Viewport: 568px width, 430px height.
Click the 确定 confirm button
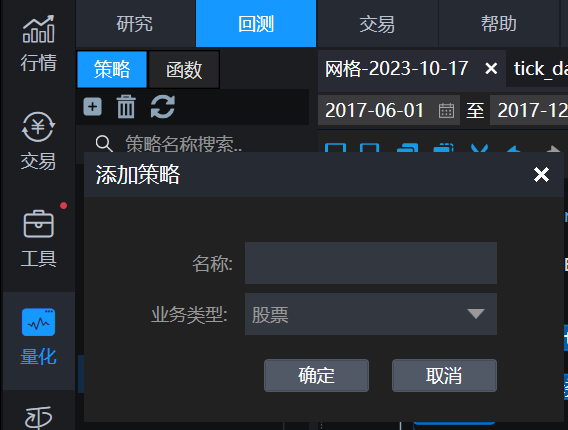click(316, 375)
